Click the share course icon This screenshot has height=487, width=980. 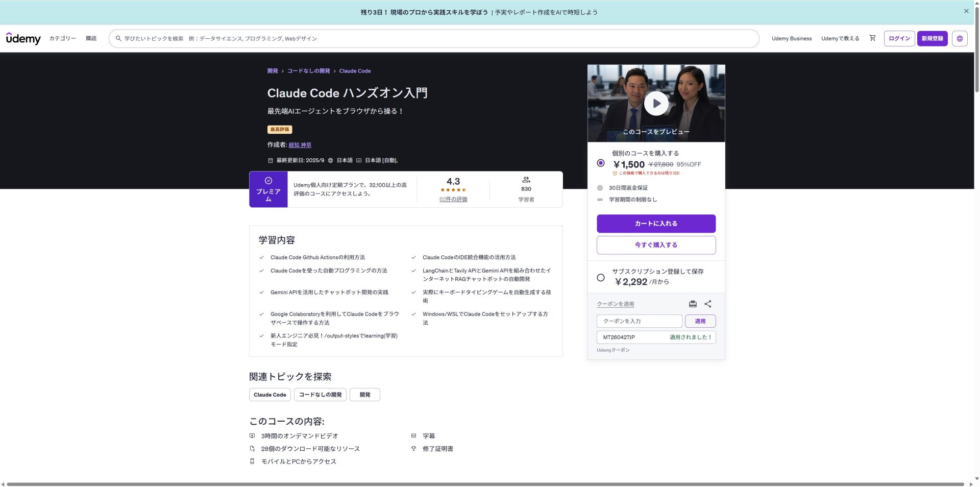pyautogui.click(x=708, y=304)
